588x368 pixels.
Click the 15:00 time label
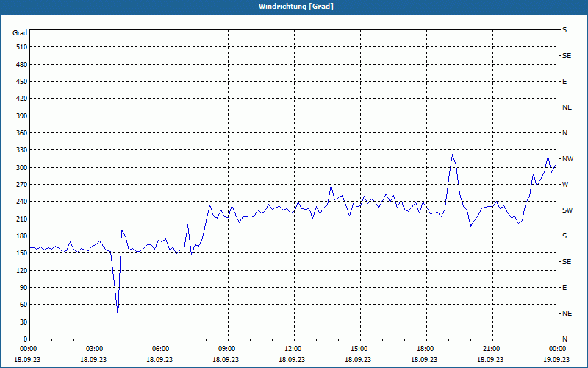[x=360, y=349]
